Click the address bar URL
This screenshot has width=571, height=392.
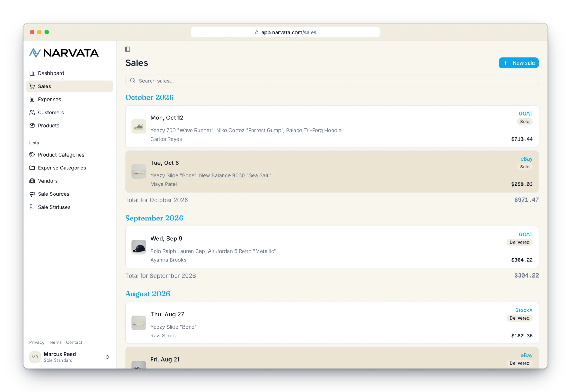(289, 32)
